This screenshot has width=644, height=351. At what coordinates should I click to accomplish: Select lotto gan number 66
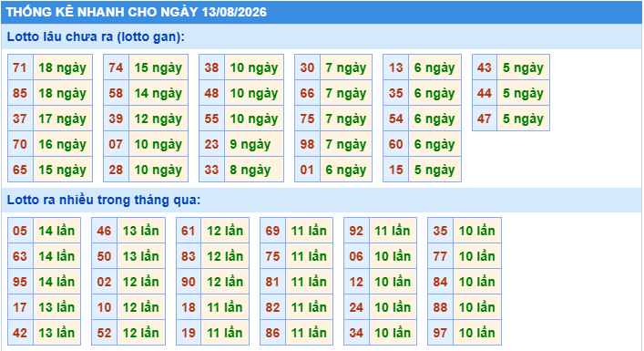pyautogui.click(x=307, y=93)
